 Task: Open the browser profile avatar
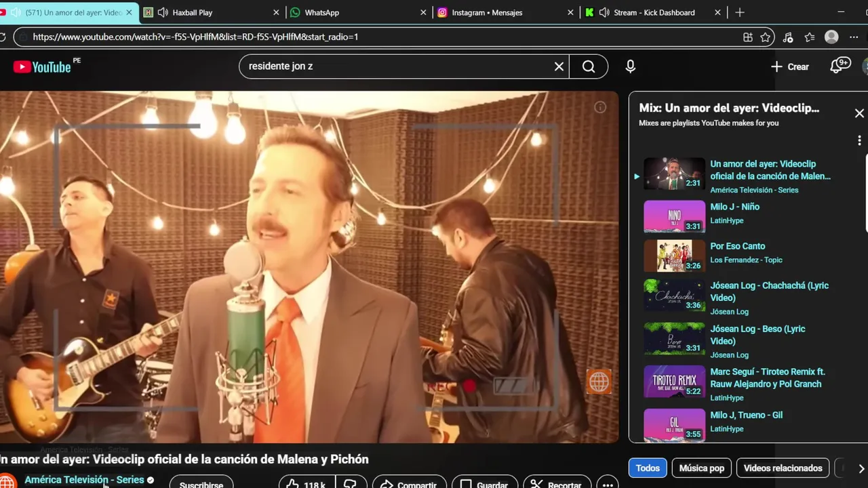831,37
